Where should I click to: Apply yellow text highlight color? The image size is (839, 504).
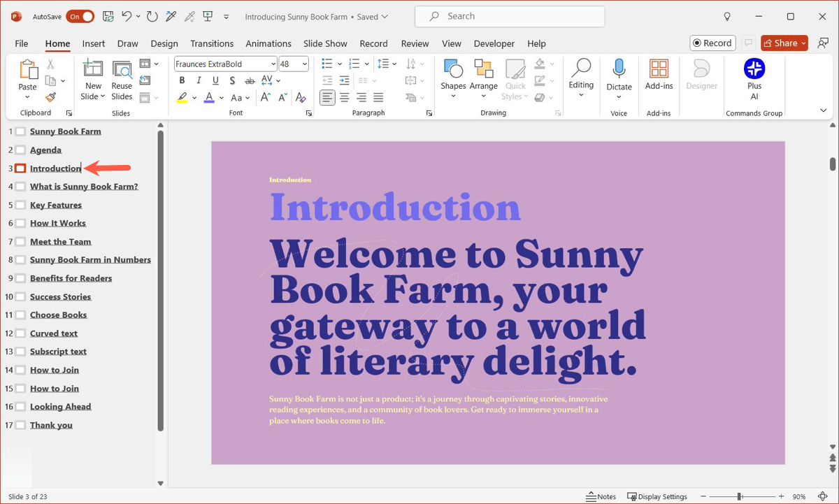pyautogui.click(x=182, y=98)
